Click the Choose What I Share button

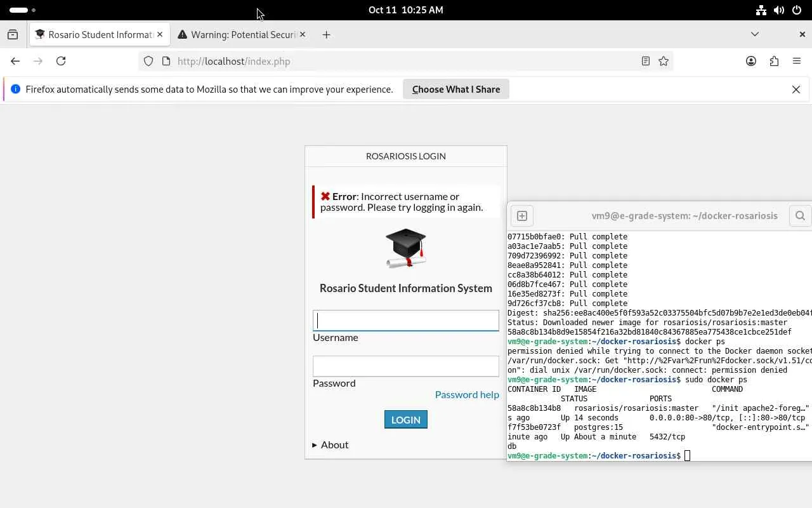(x=456, y=90)
